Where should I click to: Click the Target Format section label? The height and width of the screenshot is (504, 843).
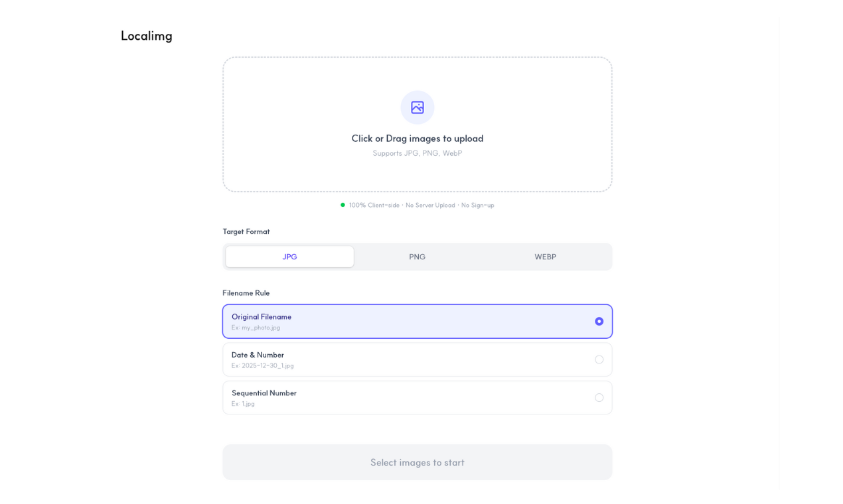pos(246,231)
